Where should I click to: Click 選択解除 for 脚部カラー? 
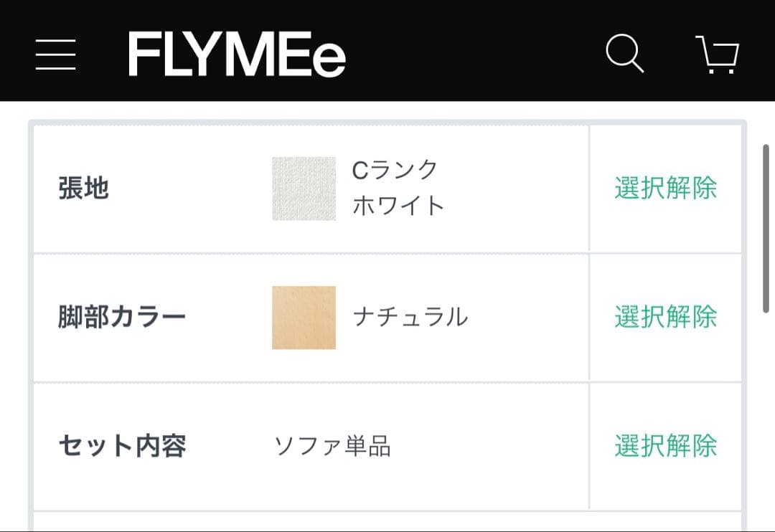click(x=664, y=315)
